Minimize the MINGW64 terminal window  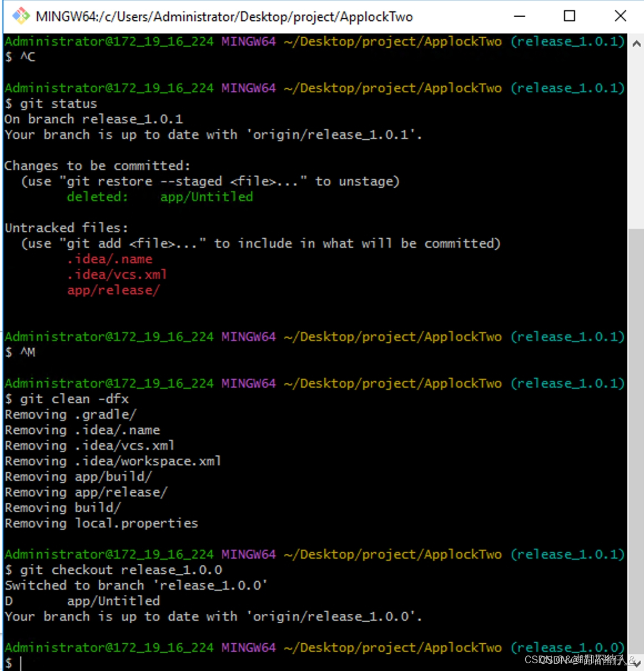click(520, 16)
